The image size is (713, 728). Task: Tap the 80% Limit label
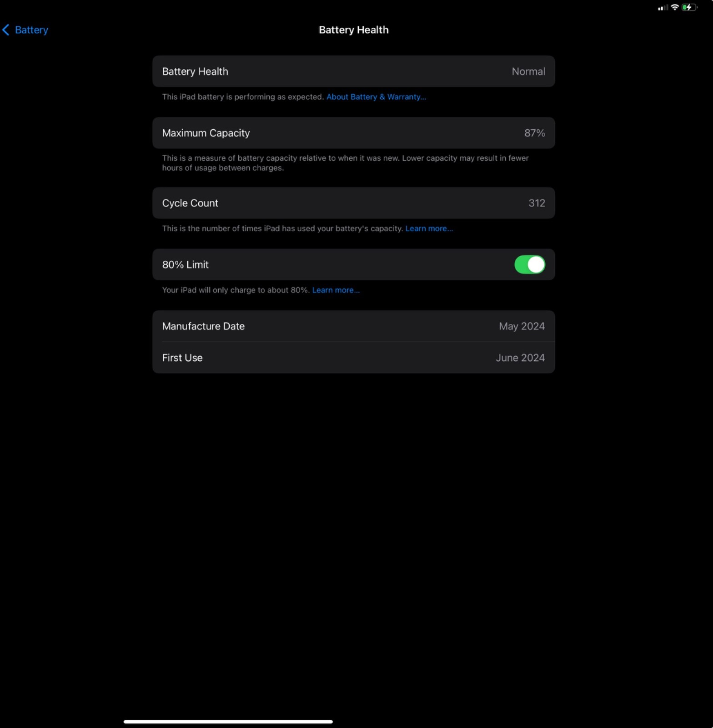185,265
